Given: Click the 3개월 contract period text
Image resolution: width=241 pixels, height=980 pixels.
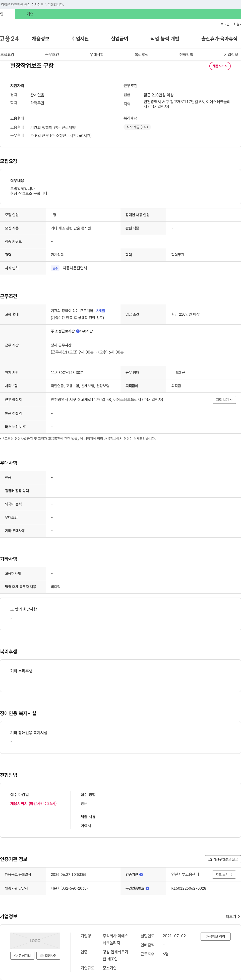Looking at the screenshot, I should click(101, 311).
